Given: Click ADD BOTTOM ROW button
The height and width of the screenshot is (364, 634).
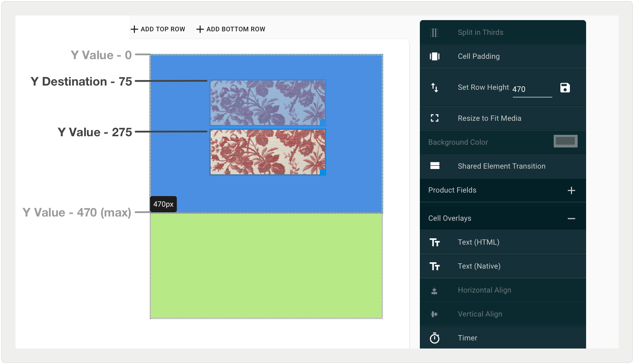Looking at the screenshot, I should tap(231, 29).
